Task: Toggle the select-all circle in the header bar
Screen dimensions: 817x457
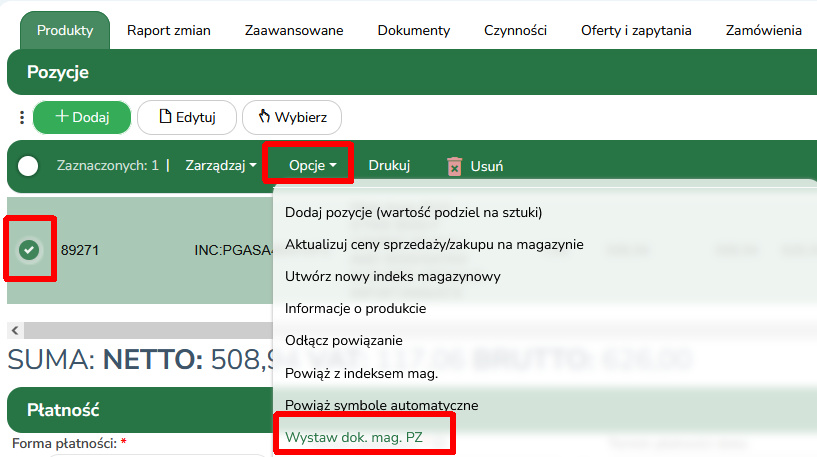Action: 28,166
